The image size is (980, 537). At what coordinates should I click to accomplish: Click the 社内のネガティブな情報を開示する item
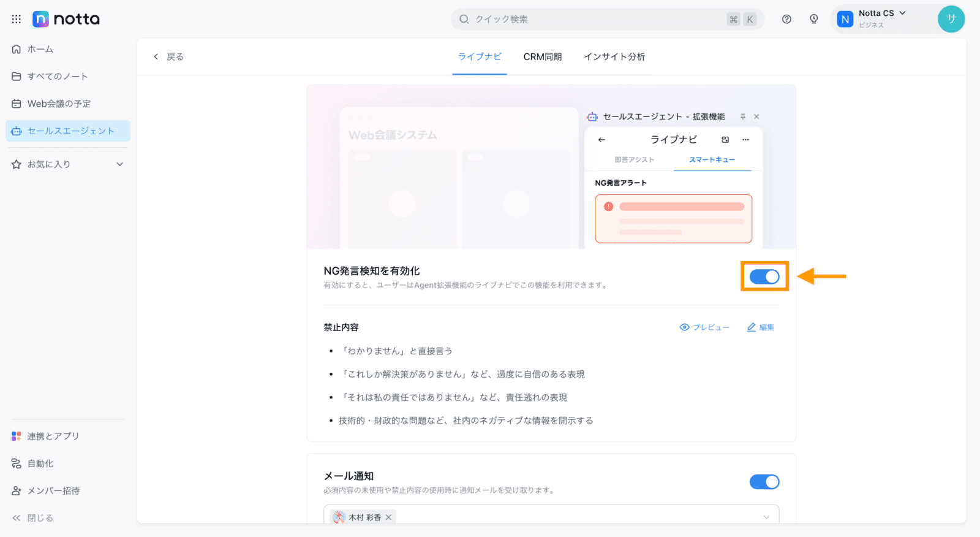466,421
